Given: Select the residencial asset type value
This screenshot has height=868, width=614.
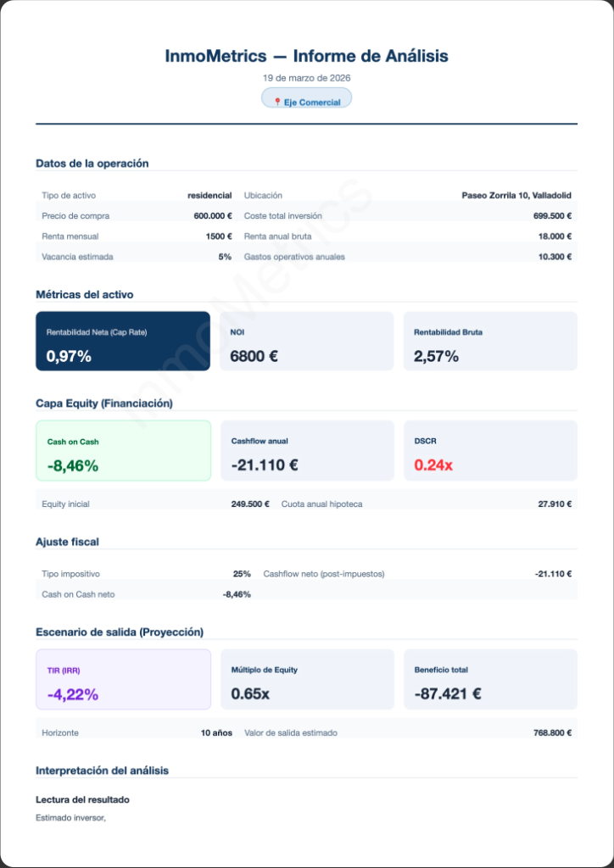Looking at the screenshot, I should (209, 196).
